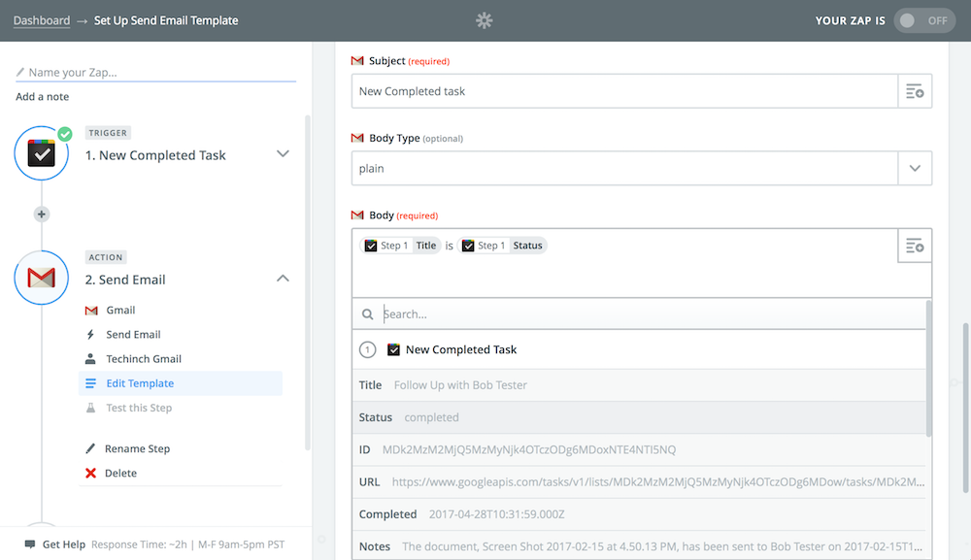
Task: Click the Subject text field
Action: click(x=624, y=91)
